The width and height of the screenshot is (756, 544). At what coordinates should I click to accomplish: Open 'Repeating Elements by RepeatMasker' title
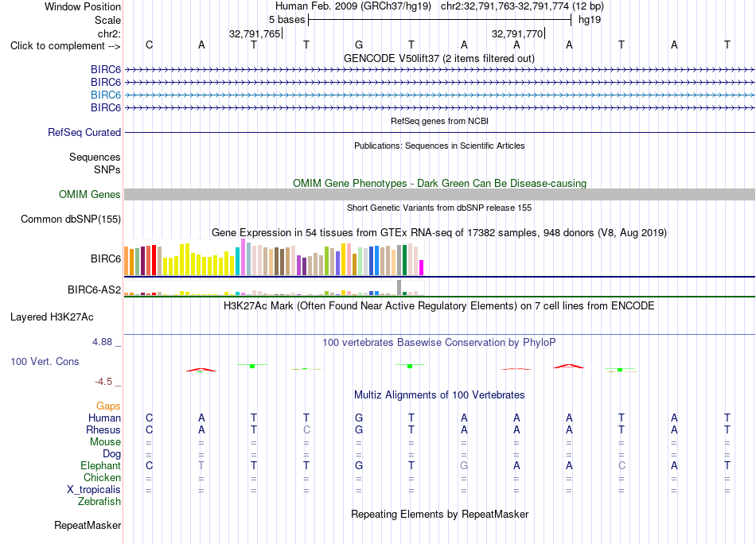click(440, 514)
